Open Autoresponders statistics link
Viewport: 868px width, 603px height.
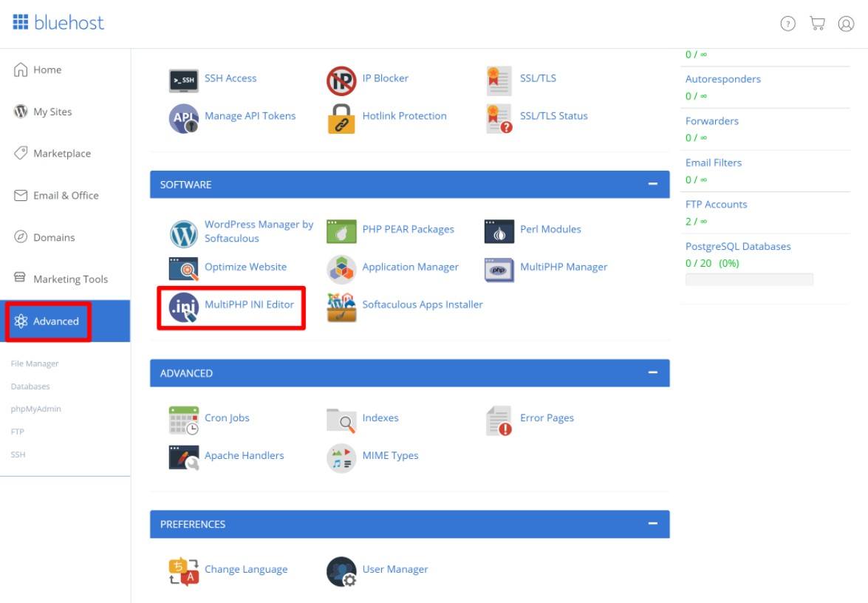click(723, 79)
